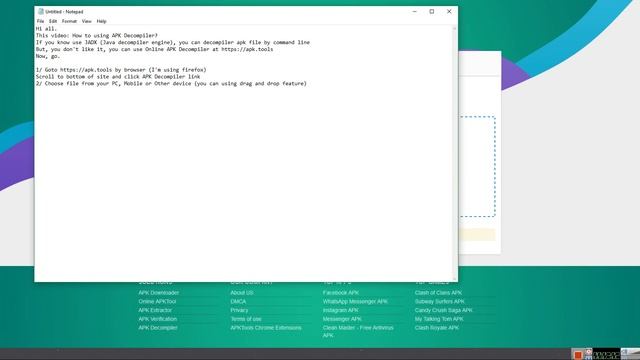Click the line '1/ Goto https://apk.tools by browser'

coord(121,70)
